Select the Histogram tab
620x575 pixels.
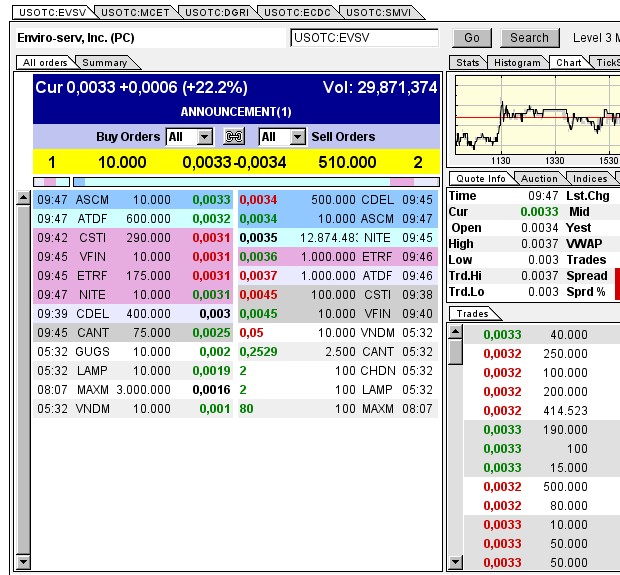tap(517, 62)
